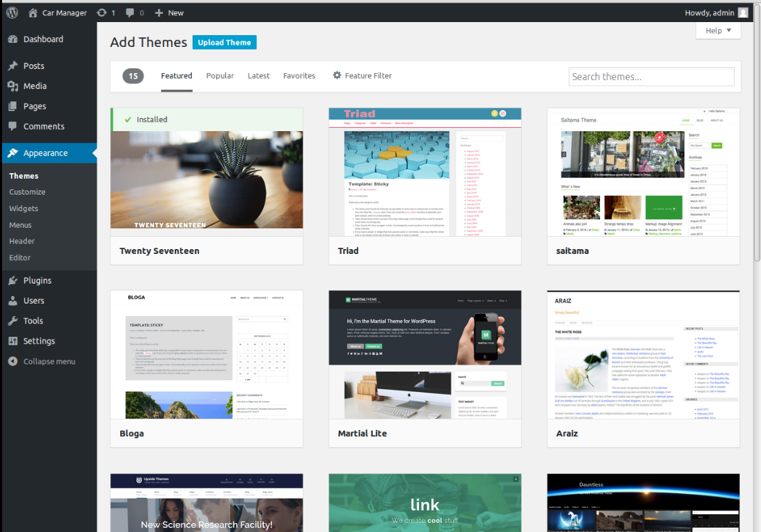The height and width of the screenshot is (532, 761).
Task: Click the Car Manager site name
Action: click(x=64, y=12)
